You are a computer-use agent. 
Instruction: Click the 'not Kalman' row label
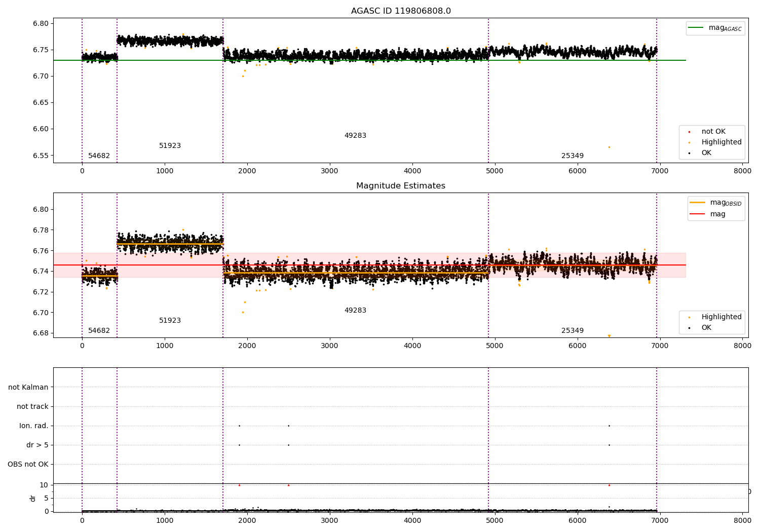coord(28,387)
